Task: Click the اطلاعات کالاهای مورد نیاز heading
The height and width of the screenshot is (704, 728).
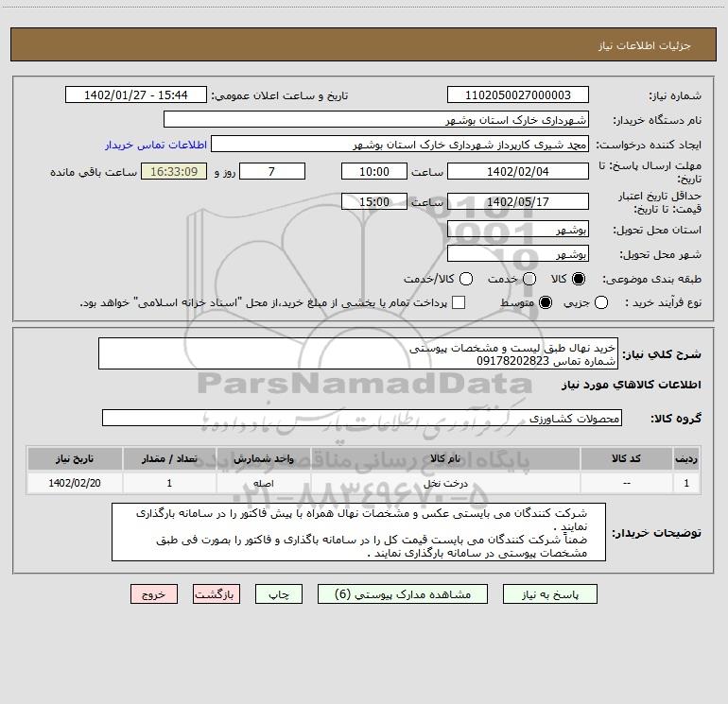Action: [x=631, y=386]
